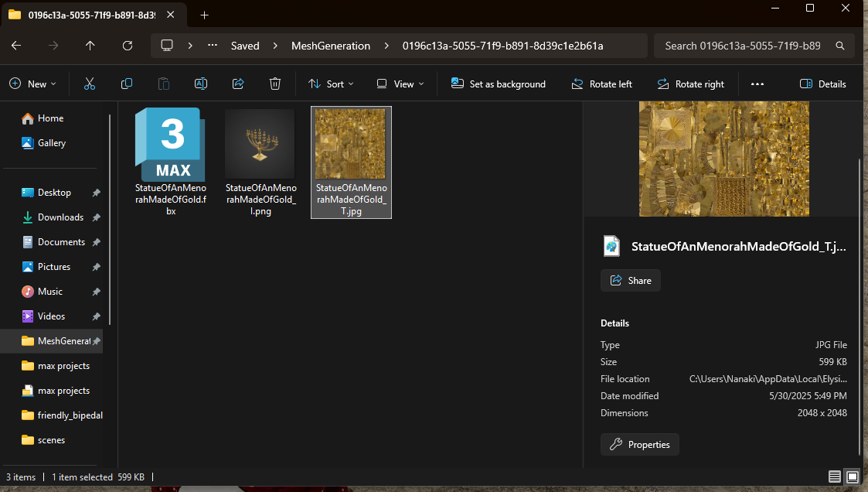
Task: Click the Copy icon in toolbar
Action: [127, 84]
